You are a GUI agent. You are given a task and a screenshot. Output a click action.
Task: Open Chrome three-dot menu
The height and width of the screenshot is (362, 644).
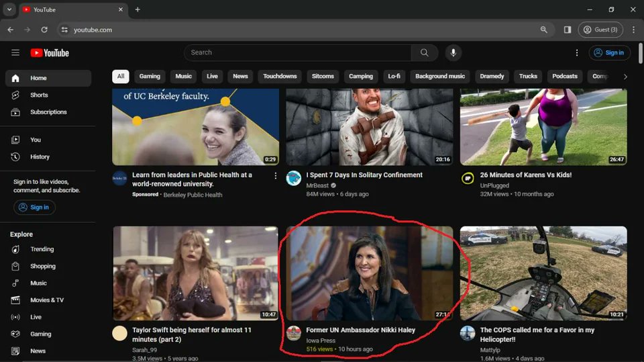(x=633, y=30)
